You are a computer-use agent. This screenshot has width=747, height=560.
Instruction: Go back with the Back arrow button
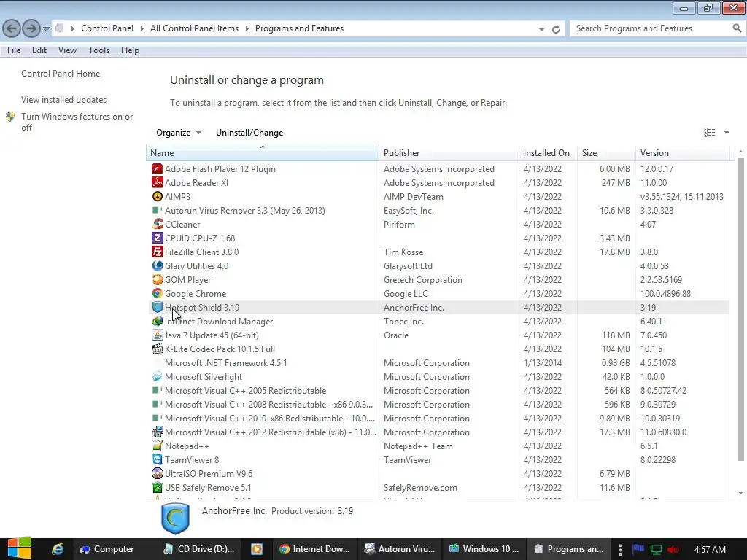pos(12,28)
